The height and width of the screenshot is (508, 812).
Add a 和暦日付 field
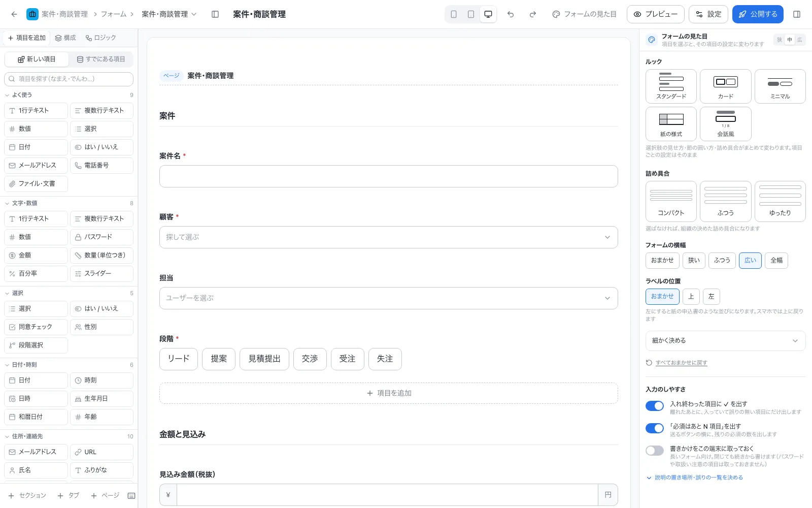pyautogui.click(x=36, y=417)
